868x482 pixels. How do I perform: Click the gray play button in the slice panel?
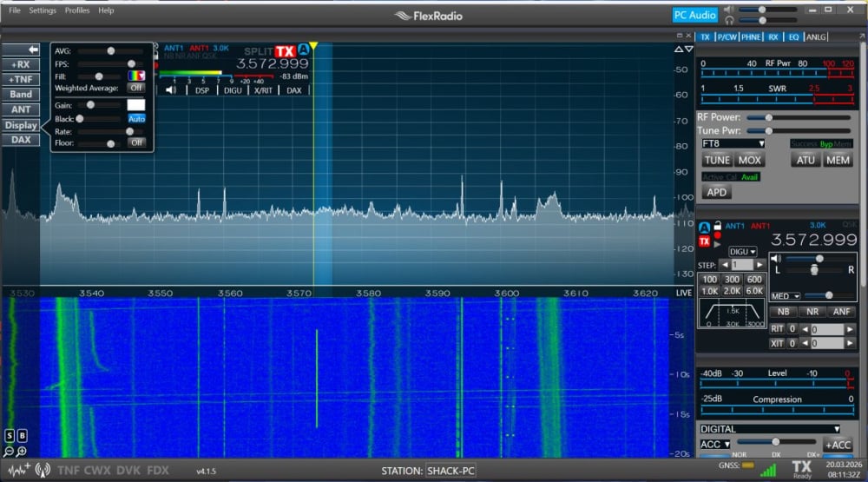(x=718, y=244)
